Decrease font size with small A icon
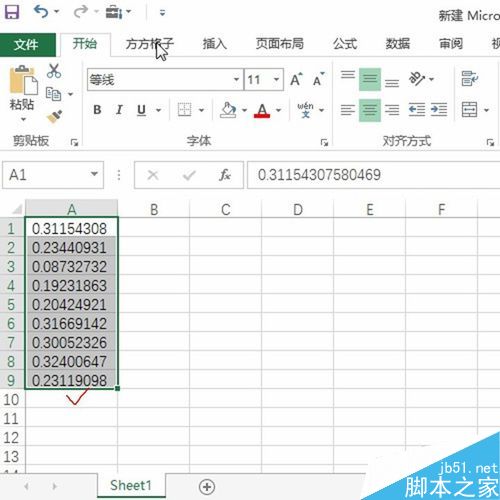 318,79
